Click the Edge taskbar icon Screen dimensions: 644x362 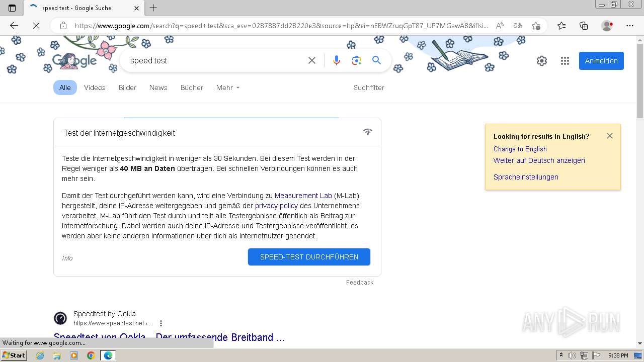click(x=108, y=355)
